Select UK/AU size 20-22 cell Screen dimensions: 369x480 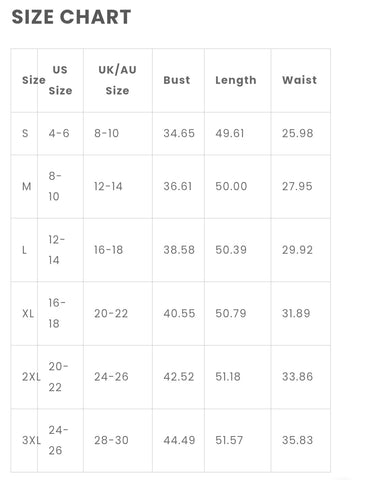tap(111, 313)
